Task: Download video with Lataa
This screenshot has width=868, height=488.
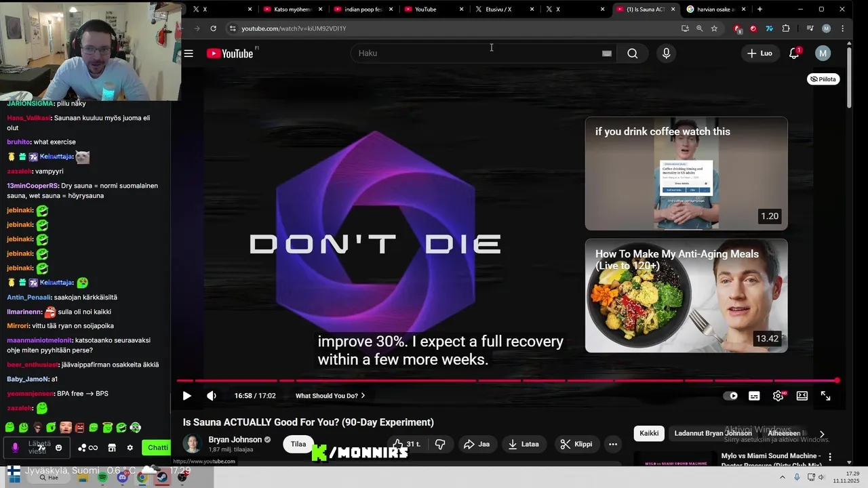Action: click(522, 445)
